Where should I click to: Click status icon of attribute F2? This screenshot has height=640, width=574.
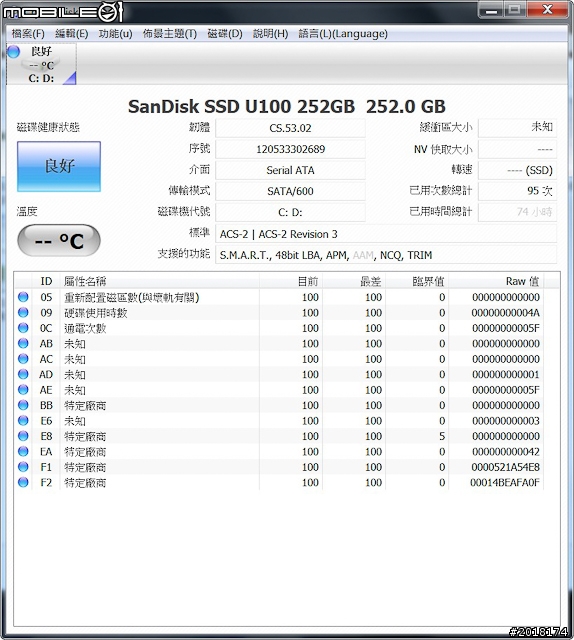pyautogui.click(x=23, y=482)
